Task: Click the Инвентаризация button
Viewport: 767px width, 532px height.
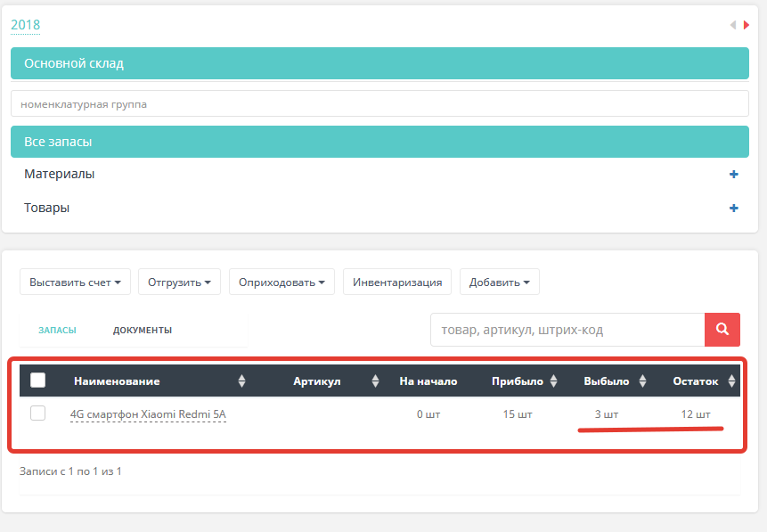Action: click(397, 282)
